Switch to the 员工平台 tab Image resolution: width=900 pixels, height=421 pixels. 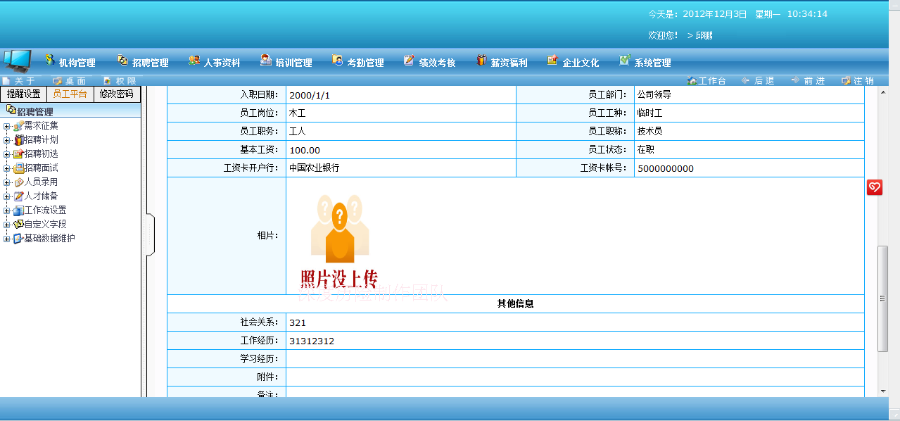pos(69,94)
